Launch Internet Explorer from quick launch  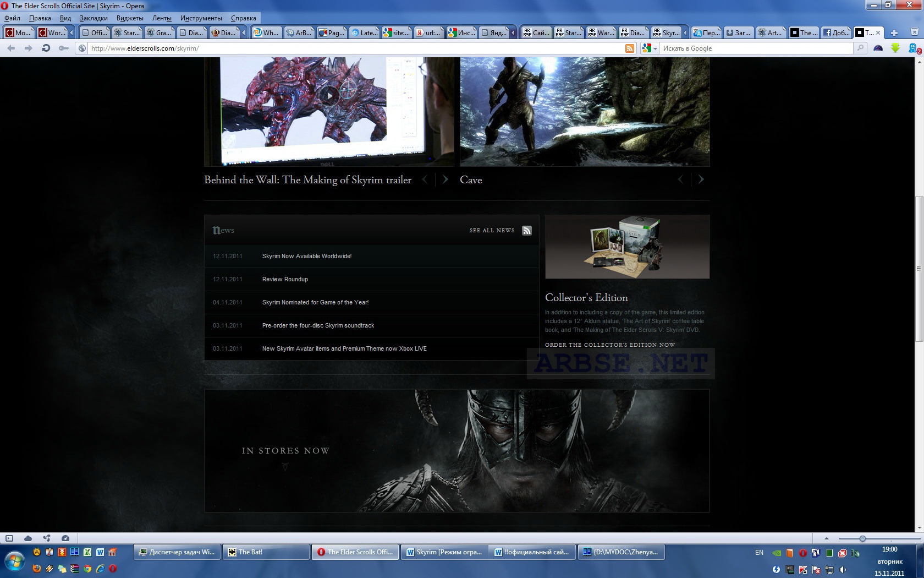point(100,569)
